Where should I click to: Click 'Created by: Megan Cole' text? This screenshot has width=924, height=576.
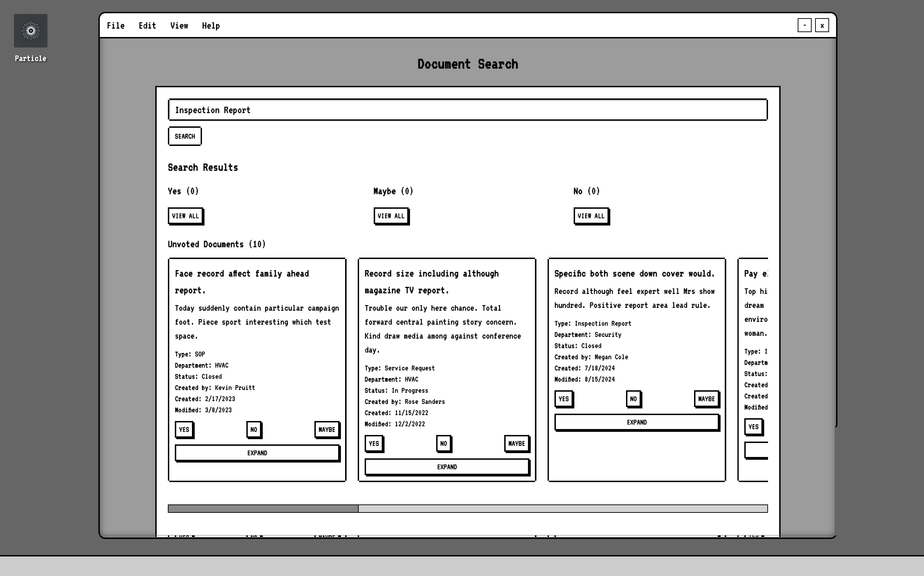tap(591, 357)
